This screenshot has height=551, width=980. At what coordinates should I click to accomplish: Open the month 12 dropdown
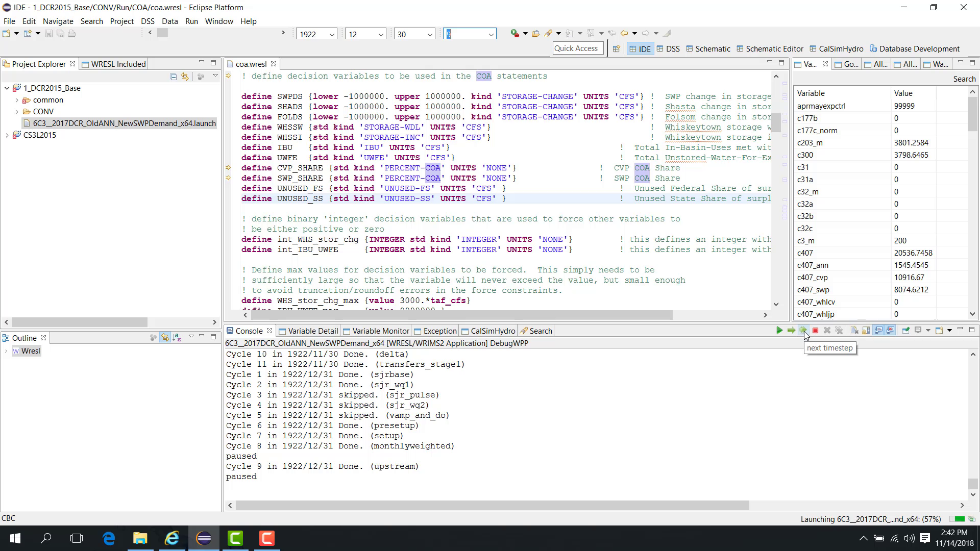point(381,34)
